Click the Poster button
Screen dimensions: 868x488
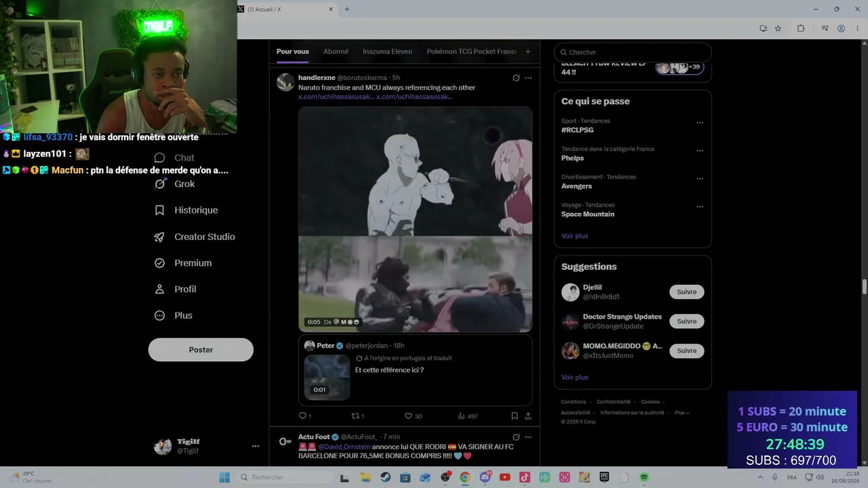click(x=201, y=350)
